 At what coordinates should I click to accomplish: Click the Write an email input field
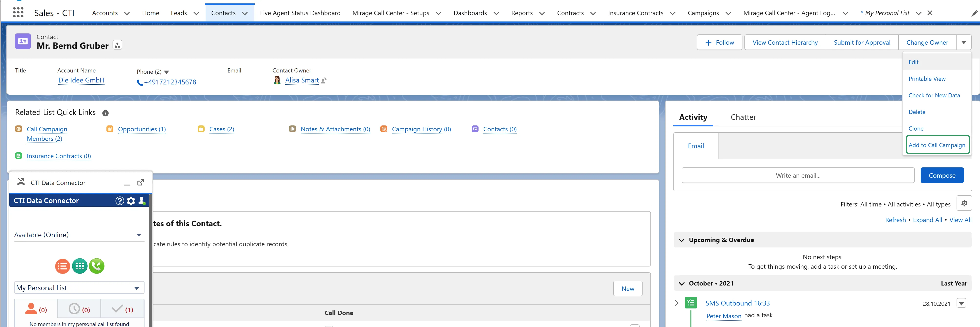[x=798, y=175]
